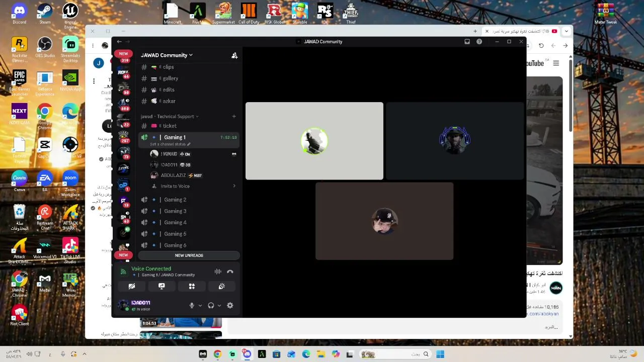Open the clips text channel

coord(189,67)
